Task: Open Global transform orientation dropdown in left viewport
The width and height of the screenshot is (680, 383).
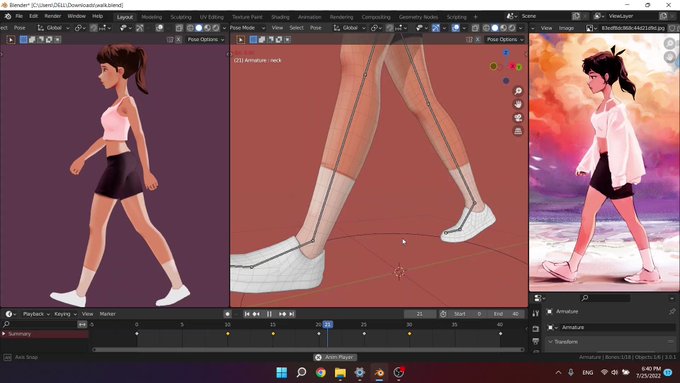Action: (x=53, y=28)
